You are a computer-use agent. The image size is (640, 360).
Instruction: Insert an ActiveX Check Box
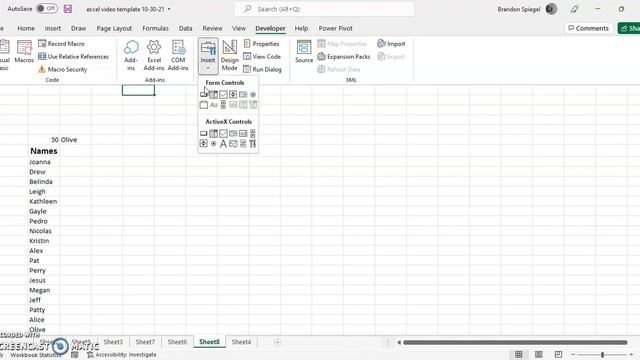point(223,133)
